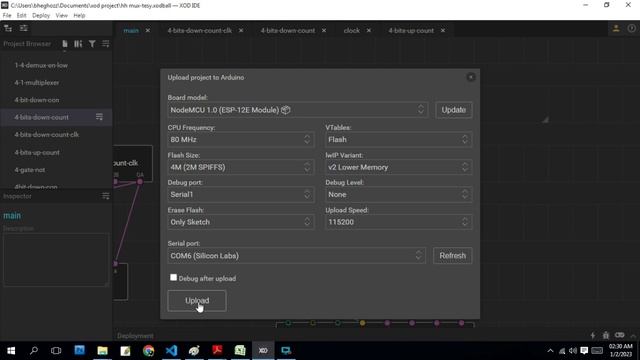Open the View menu
The width and height of the screenshot is (640, 360).
tap(62, 16)
